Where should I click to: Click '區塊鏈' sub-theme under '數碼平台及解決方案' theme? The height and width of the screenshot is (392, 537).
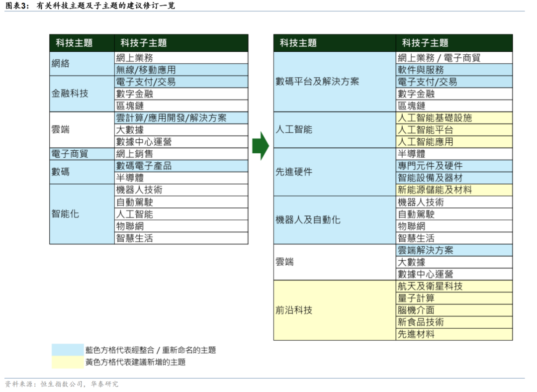pyautogui.click(x=454, y=106)
